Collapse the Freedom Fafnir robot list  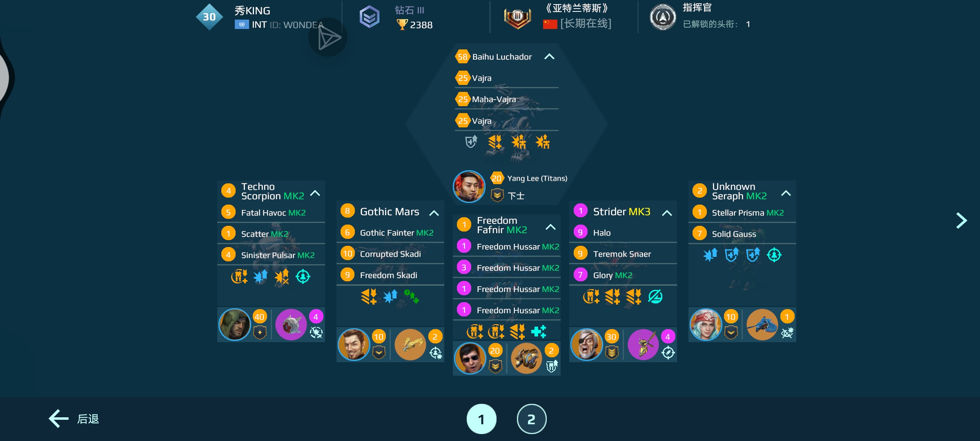(x=551, y=225)
